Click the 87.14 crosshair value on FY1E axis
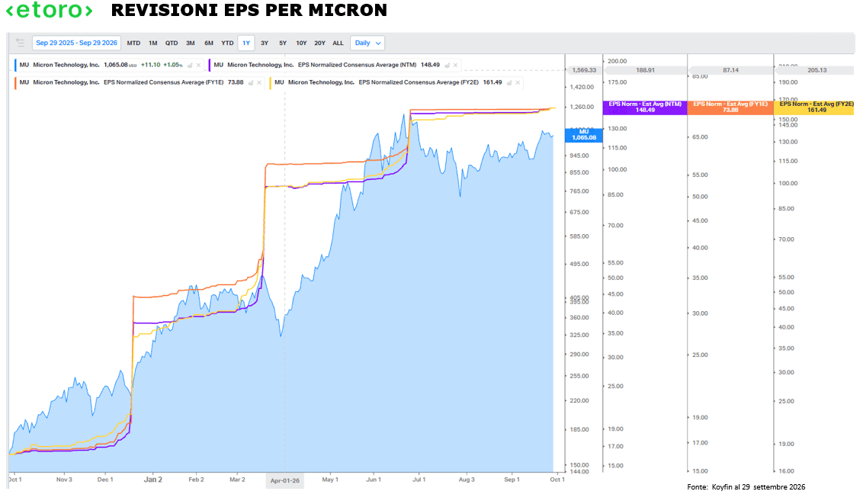 click(731, 70)
